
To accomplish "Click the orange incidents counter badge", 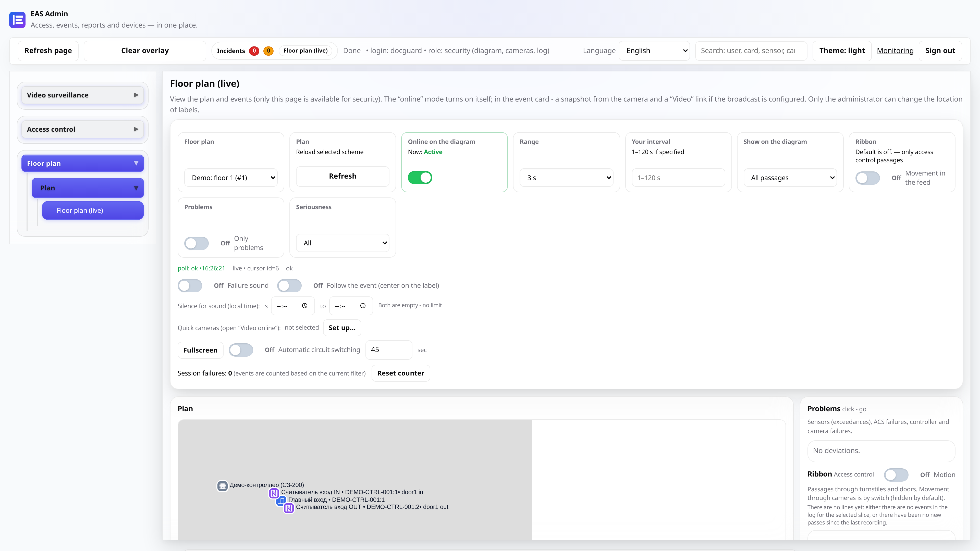I will [268, 51].
